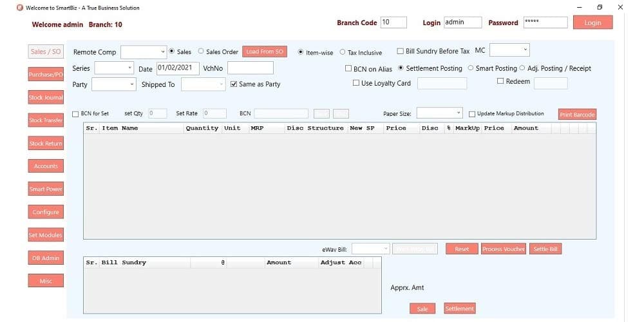Screen dimensions: 644x322
Task: Open the Remote Comp dropdown
Action: 144,52
